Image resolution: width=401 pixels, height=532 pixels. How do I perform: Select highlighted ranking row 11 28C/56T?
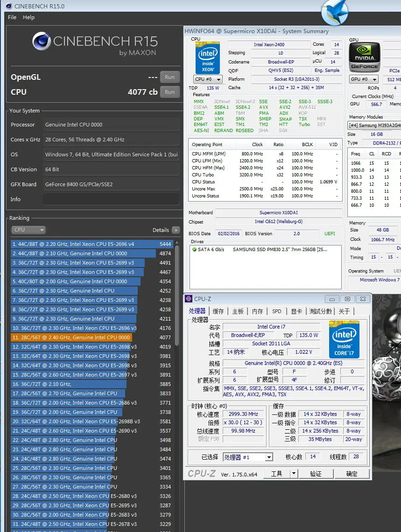(92, 337)
